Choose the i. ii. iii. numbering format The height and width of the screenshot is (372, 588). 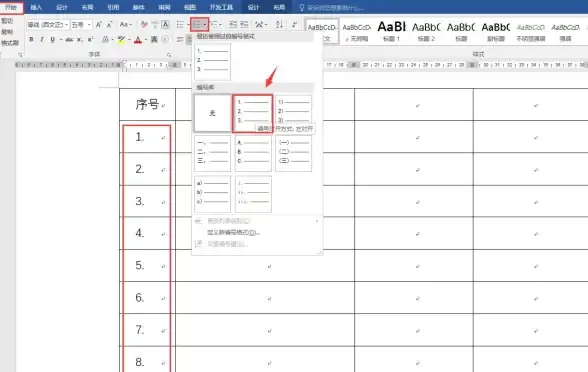tap(253, 194)
